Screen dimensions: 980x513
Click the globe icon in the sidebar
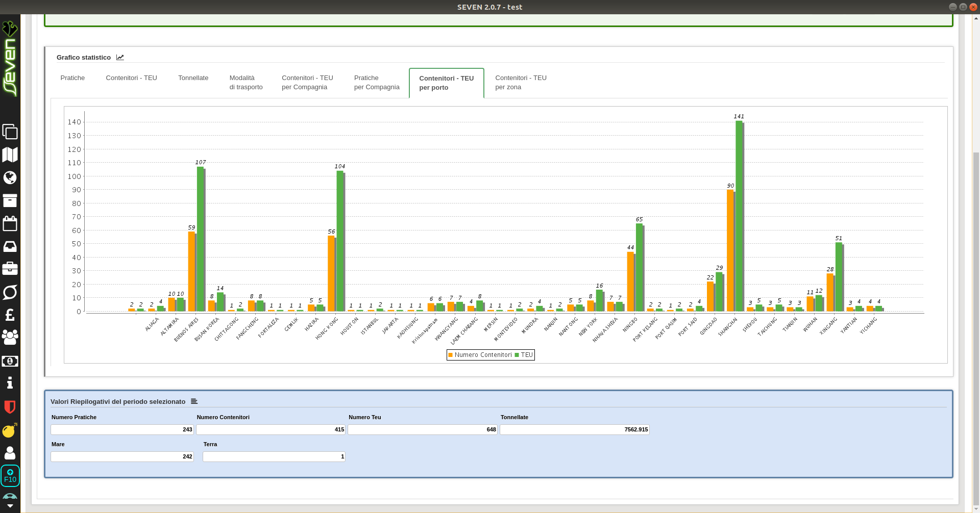tap(10, 177)
